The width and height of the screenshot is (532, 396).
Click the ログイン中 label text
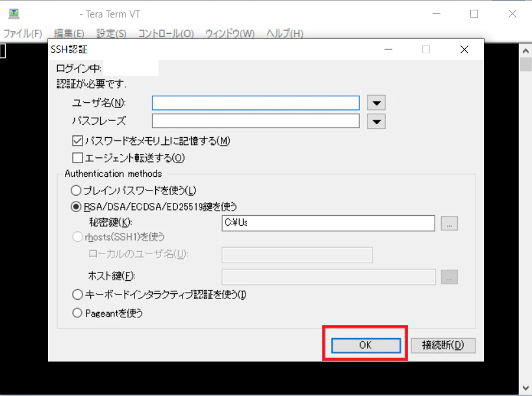[x=79, y=68]
